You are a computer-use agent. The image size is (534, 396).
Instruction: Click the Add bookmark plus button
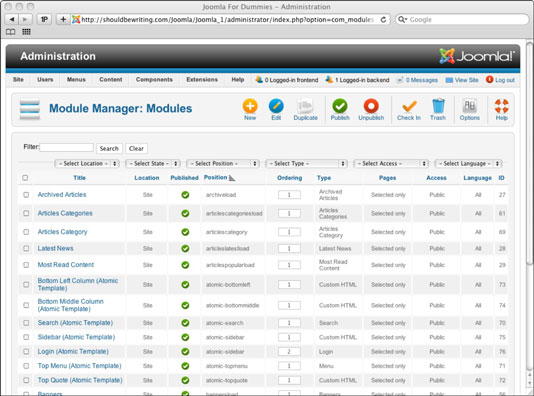(x=63, y=19)
